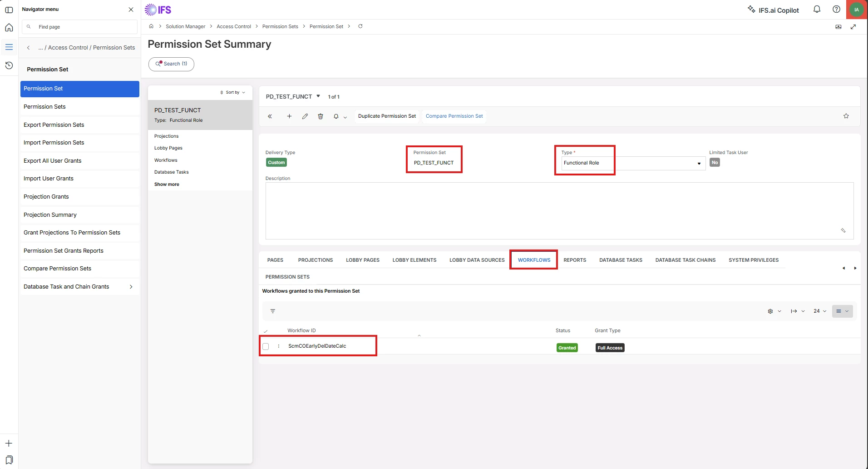
Task: Toggle the Limited Task User No badge
Action: tap(715, 163)
